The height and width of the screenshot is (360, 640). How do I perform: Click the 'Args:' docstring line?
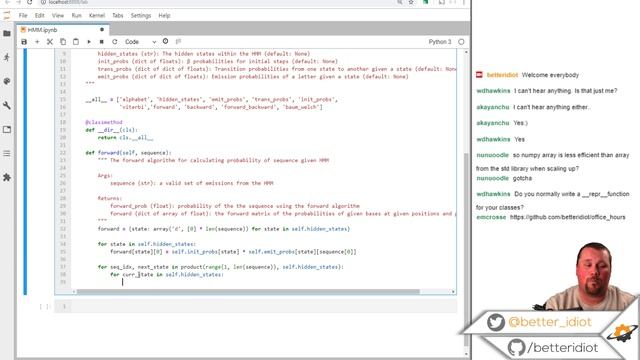click(x=104, y=176)
